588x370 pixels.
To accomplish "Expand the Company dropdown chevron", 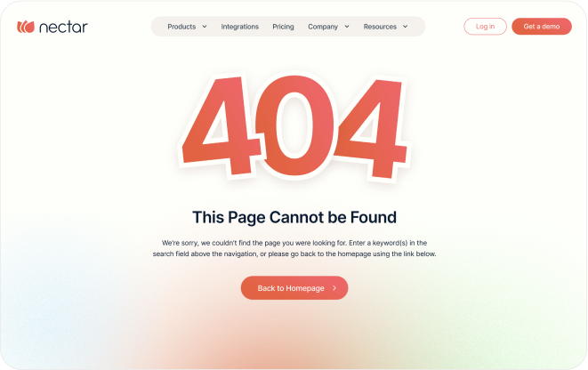I will click(347, 27).
